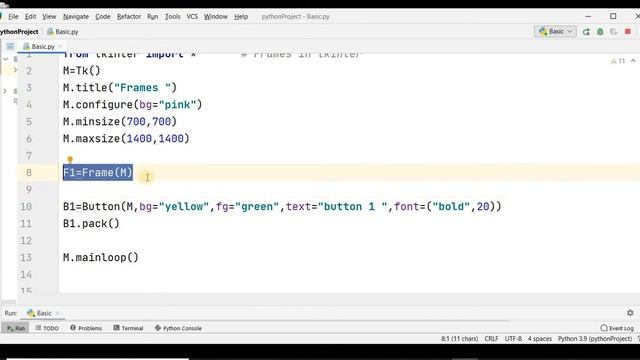
Task: Open the Code menu
Action: (x=102, y=16)
